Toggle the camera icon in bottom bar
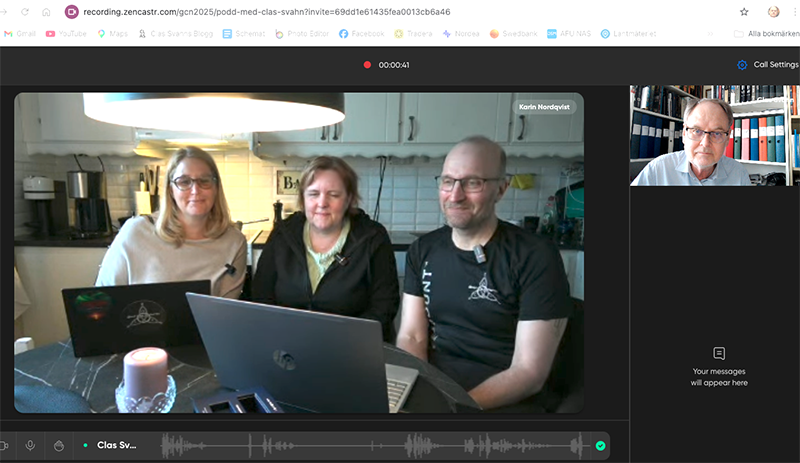Viewport: 800px width, 463px height. [x=5, y=445]
